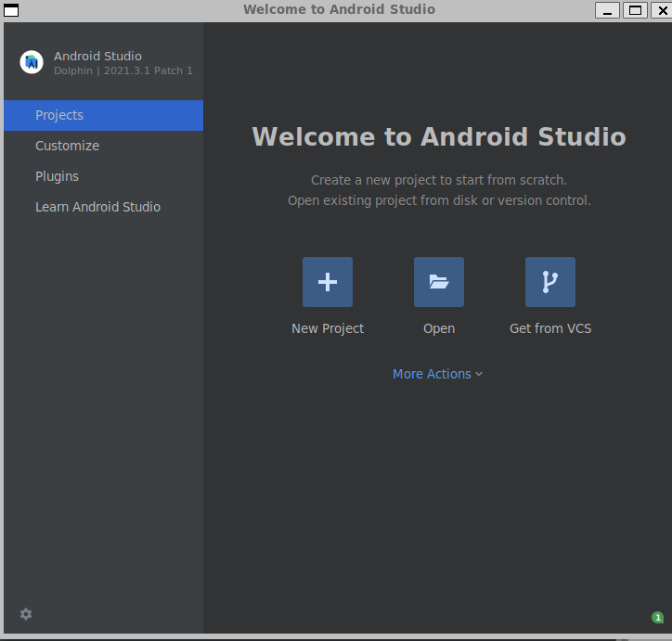Expand the More Actions dropdown

click(437, 374)
